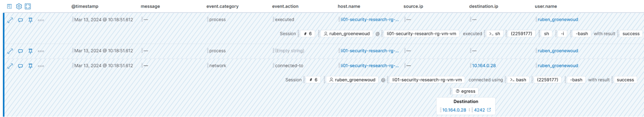Pin the Empty string process event
Image resolution: width=644 pixels, height=117 pixels.
[x=31, y=51]
